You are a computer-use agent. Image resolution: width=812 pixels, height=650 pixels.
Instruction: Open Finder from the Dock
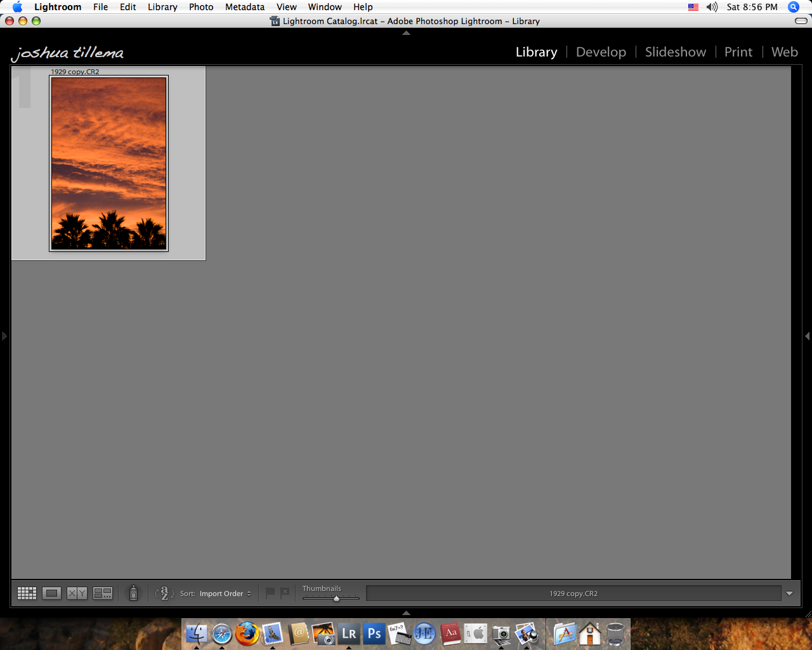[x=196, y=633]
